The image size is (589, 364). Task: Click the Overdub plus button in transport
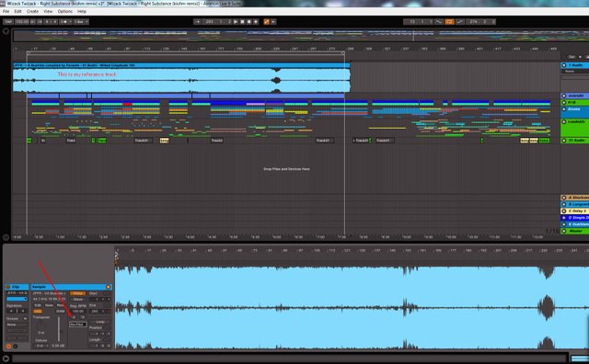point(256,22)
